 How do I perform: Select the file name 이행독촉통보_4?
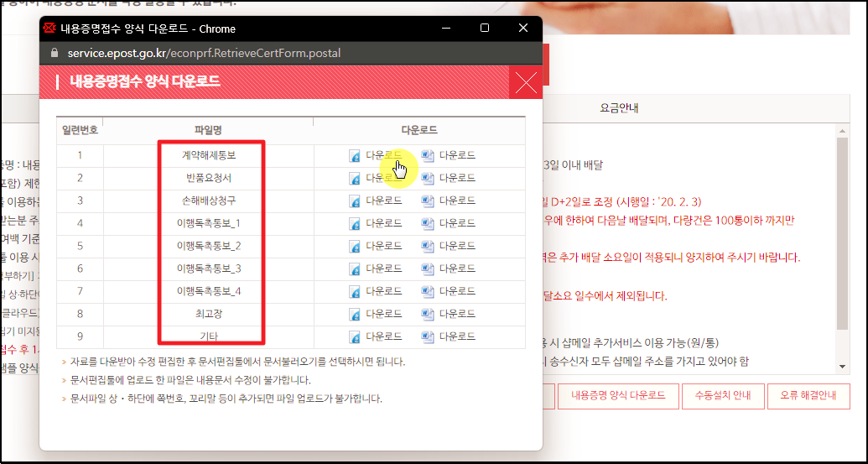click(x=209, y=291)
